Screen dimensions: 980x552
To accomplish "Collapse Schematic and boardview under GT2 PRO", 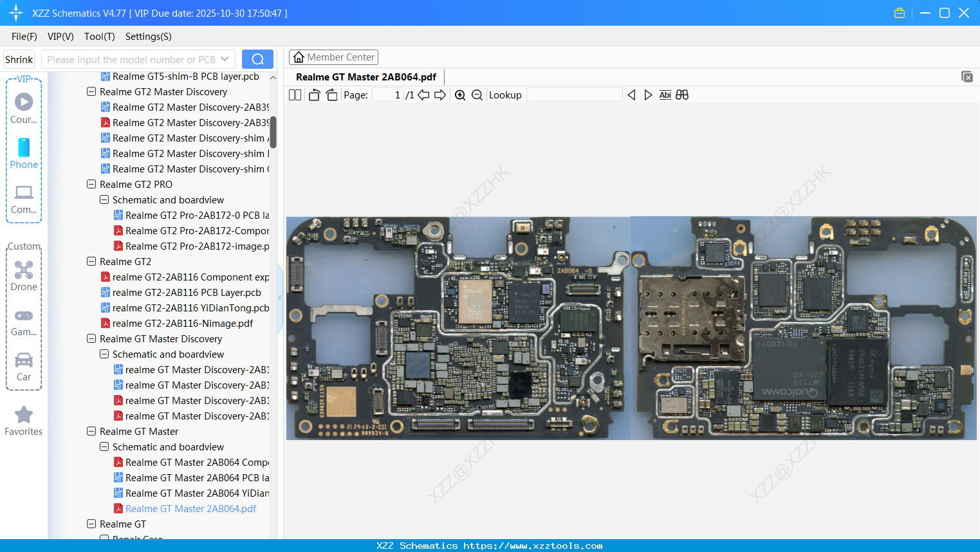I will (x=104, y=200).
